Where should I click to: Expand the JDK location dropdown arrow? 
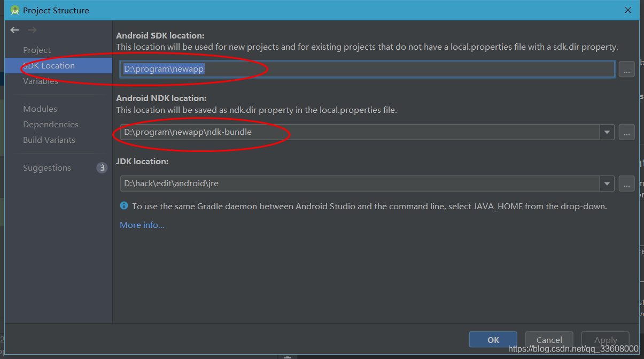tap(607, 183)
